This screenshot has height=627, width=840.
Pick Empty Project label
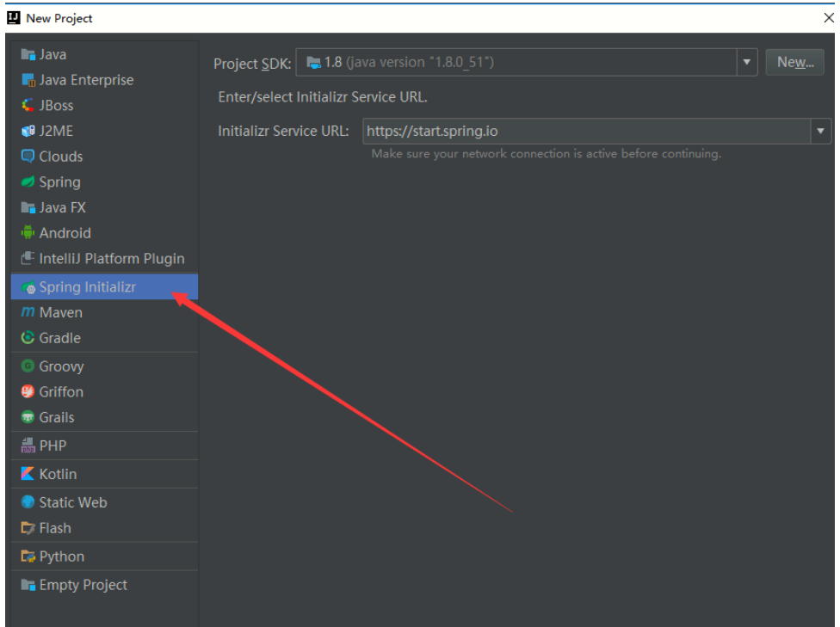pyautogui.click(x=83, y=585)
